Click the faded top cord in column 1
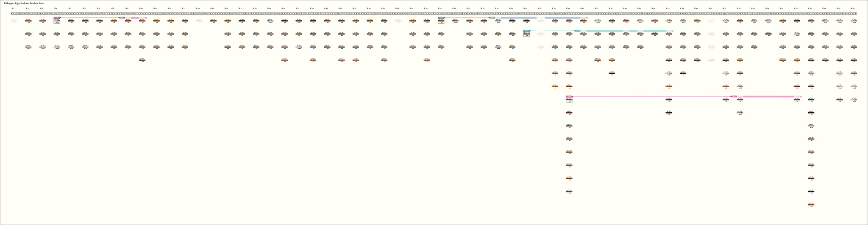This screenshot has width=868, height=225. 14,20
